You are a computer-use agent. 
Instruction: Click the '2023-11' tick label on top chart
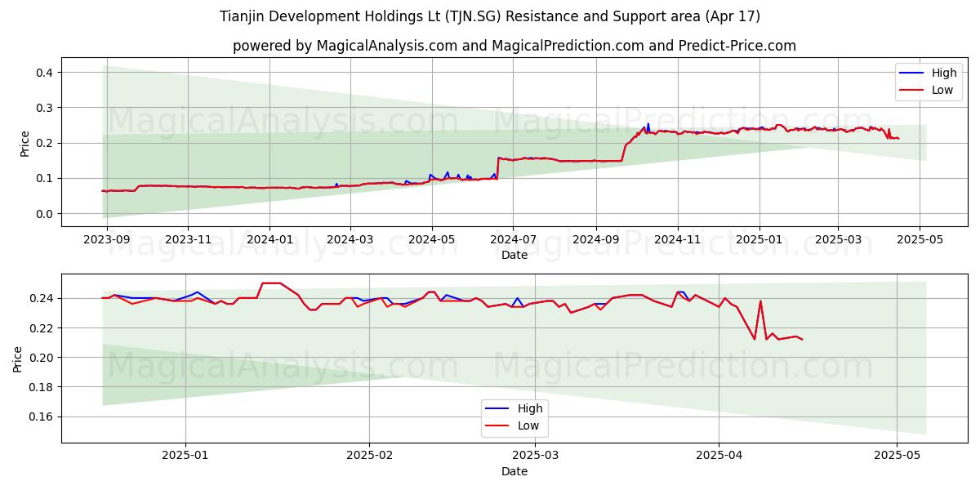click(188, 240)
